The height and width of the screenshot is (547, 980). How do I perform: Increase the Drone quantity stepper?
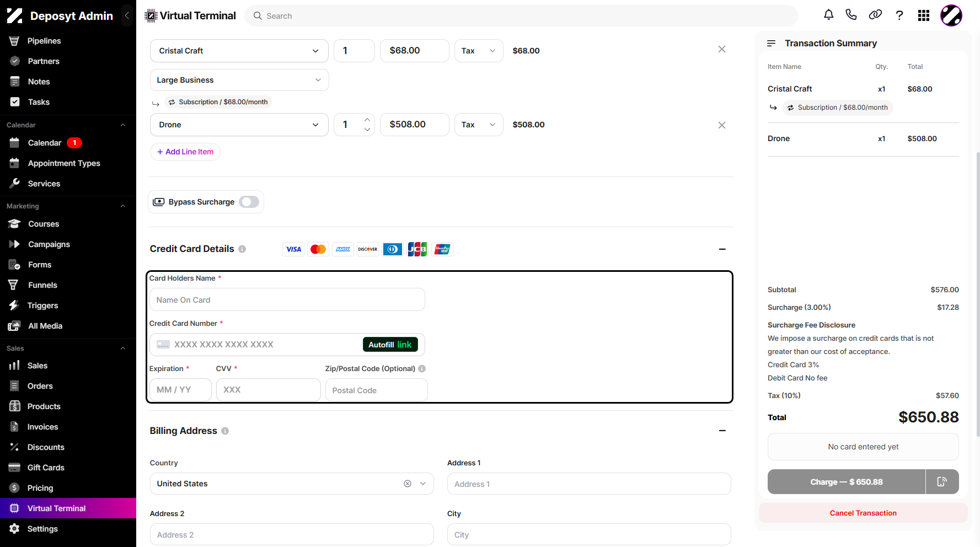(367, 120)
